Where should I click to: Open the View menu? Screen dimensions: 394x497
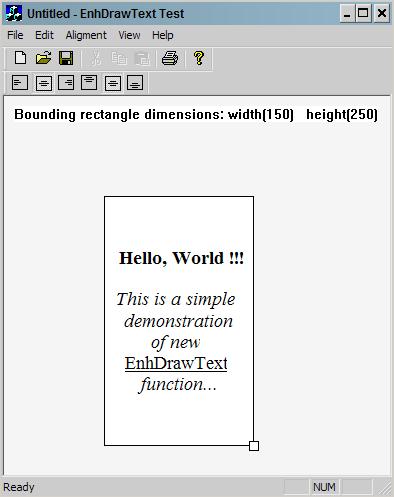(129, 35)
